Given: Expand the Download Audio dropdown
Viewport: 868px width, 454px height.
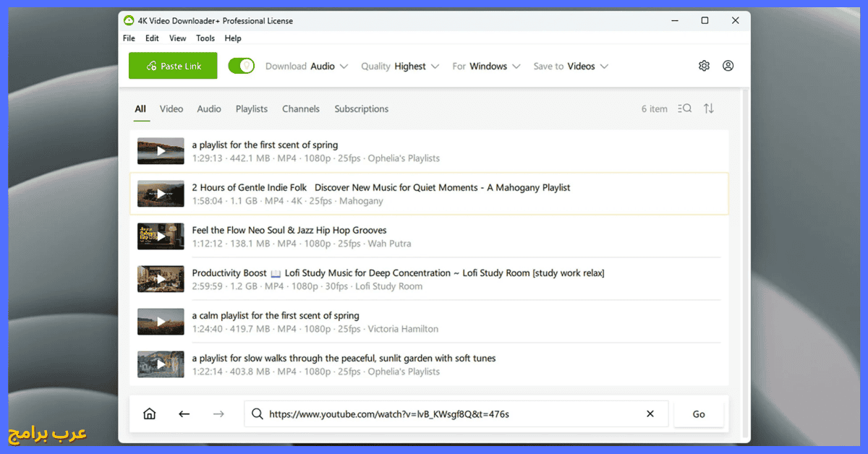Looking at the screenshot, I should point(307,66).
